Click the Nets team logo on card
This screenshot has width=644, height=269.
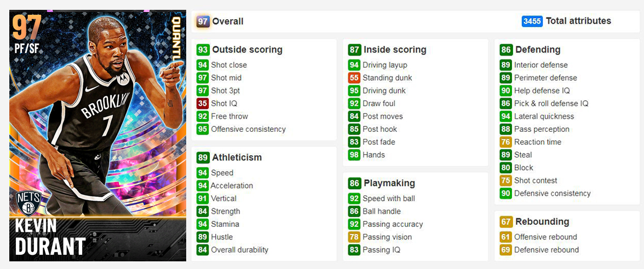pos(28,202)
